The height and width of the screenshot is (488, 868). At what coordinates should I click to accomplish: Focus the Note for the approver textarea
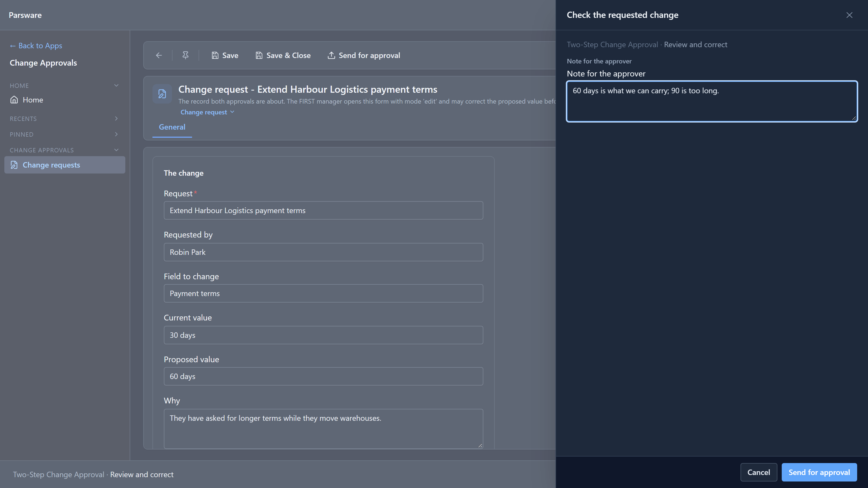pos(712,101)
